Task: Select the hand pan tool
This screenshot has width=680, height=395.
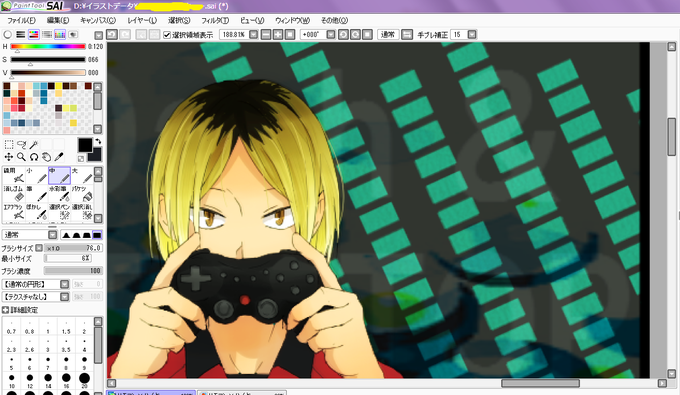Action: tap(46, 157)
